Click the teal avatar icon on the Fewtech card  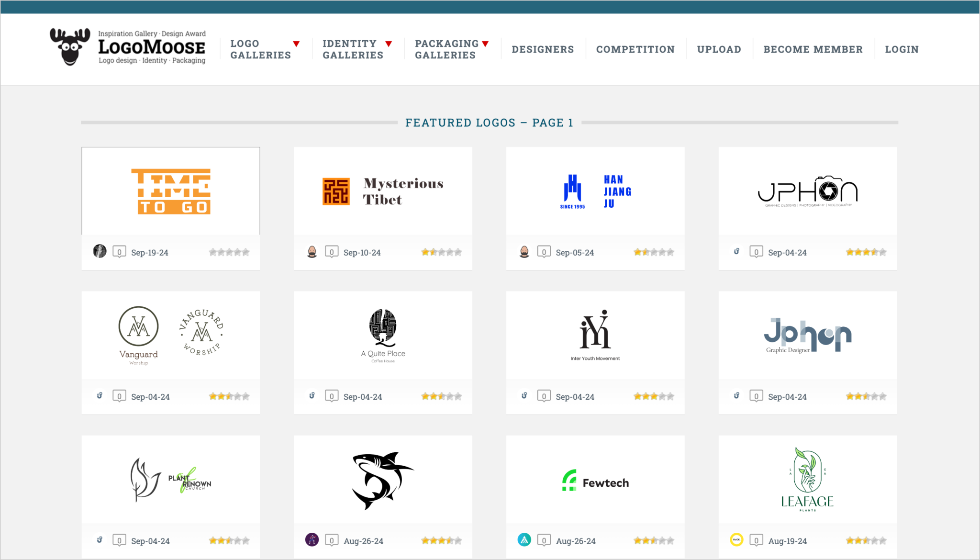pyautogui.click(x=524, y=540)
